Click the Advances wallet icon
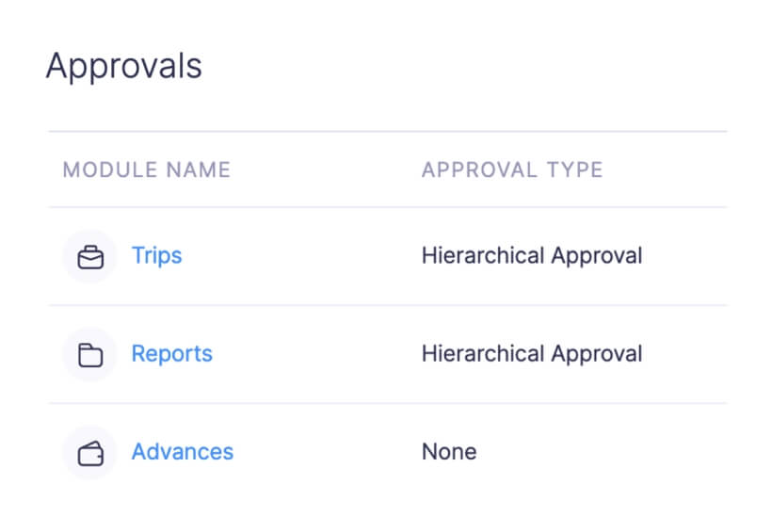The image size is (772, 532). [90, 452]
